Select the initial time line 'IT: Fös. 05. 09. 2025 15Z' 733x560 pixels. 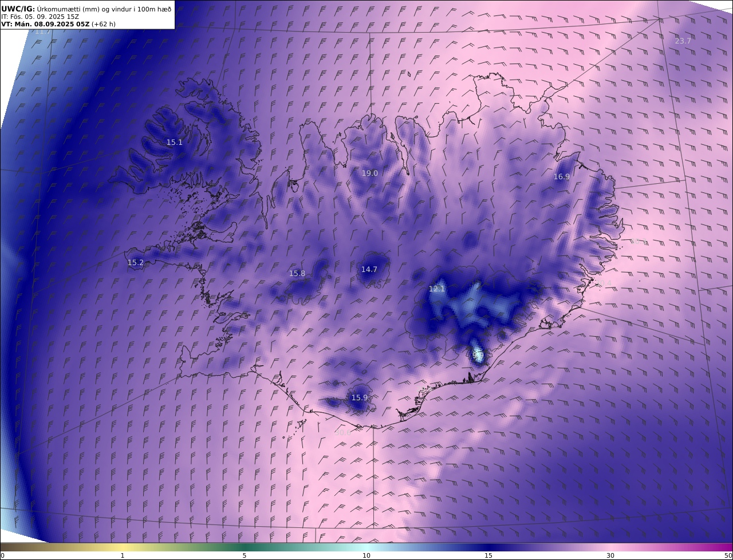[x=40, y=17]
